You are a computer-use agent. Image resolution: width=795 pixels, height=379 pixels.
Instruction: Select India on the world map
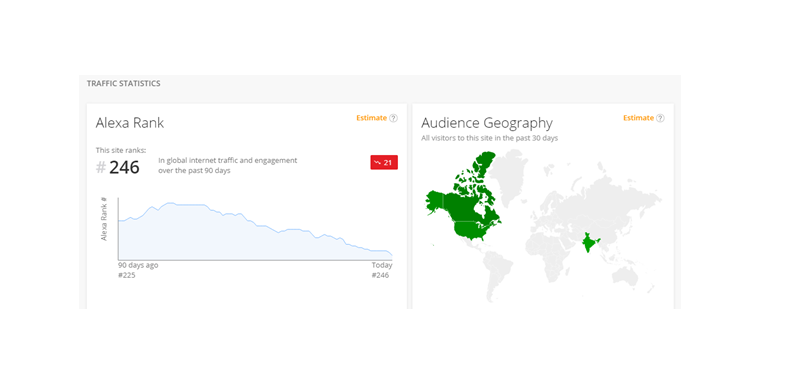589,244
